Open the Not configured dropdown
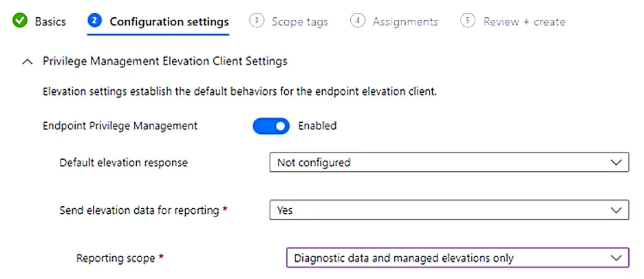 coord(449,162)
